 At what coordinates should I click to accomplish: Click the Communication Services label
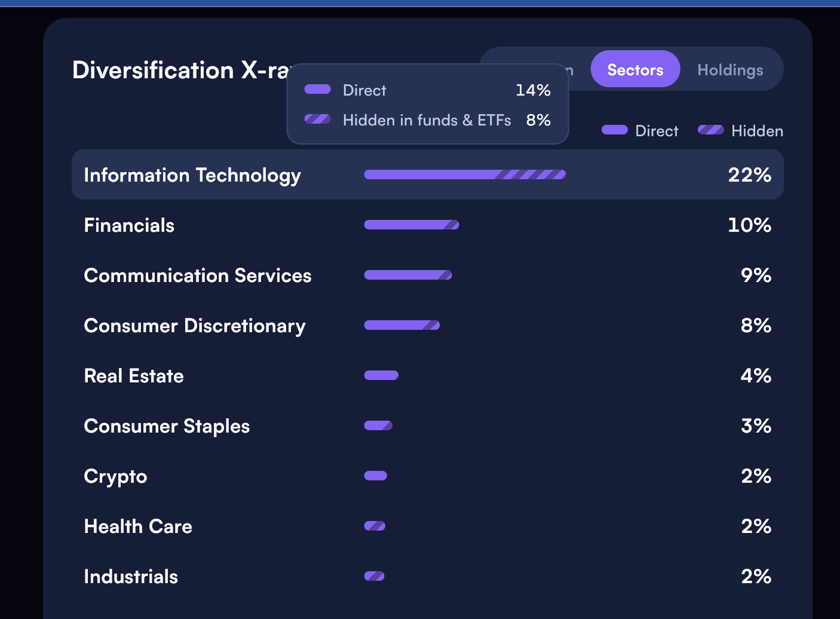coord(198,275)
